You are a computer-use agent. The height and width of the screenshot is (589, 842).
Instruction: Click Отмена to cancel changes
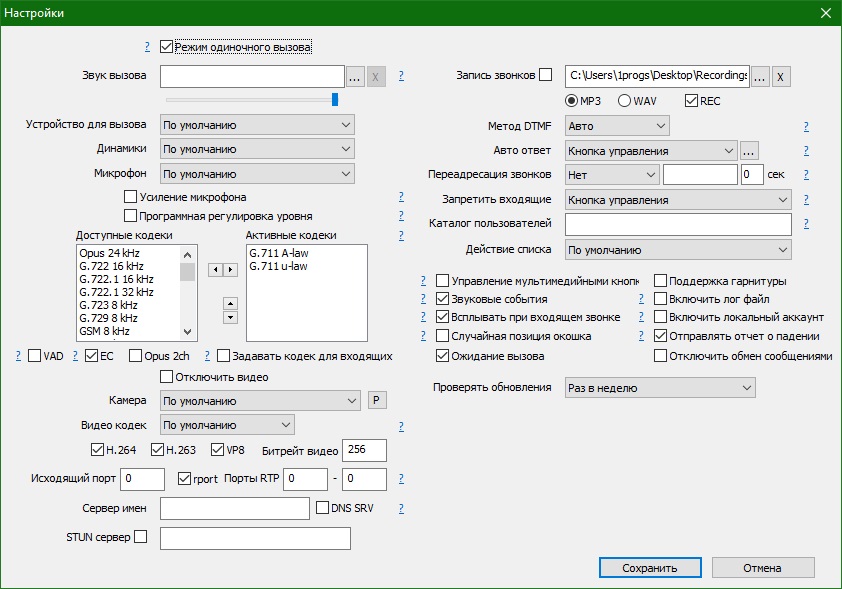[x=763, y=568]
